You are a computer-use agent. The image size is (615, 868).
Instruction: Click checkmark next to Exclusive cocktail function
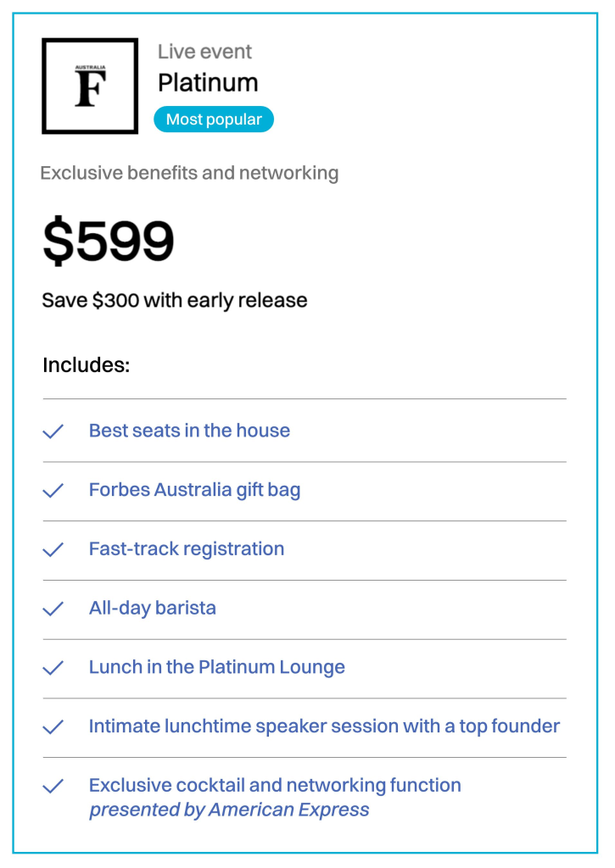click(x=53, y=787)
